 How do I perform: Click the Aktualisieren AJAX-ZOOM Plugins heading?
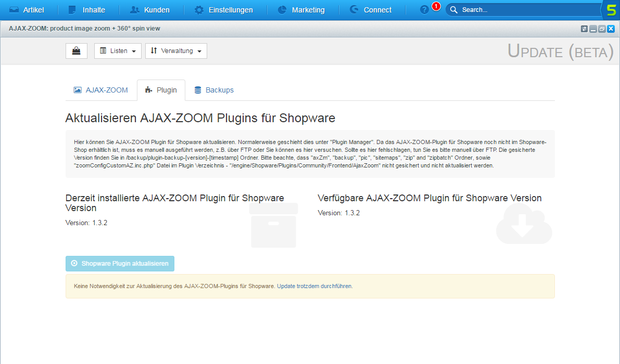pyautogui.click(x=200, y=118)
